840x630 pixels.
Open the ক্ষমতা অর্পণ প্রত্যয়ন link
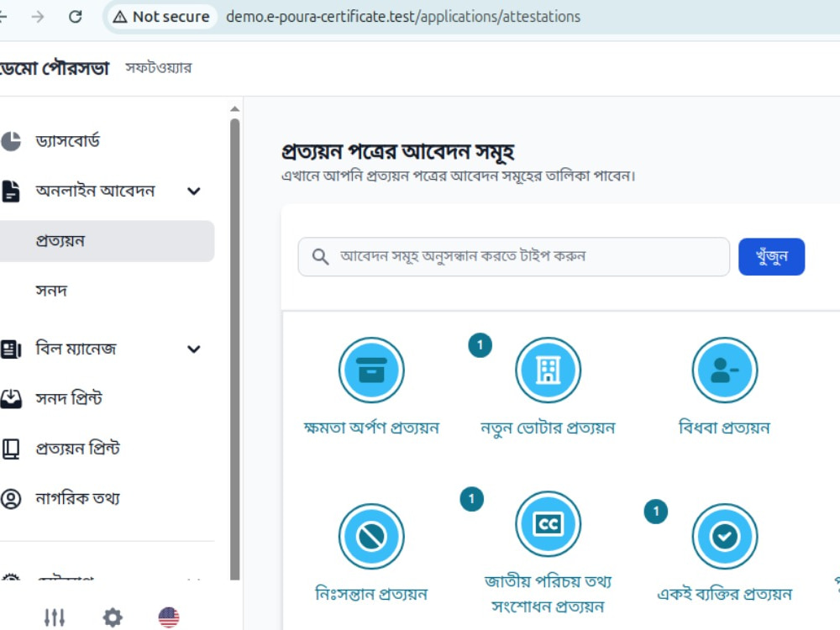tap(371, 428)
